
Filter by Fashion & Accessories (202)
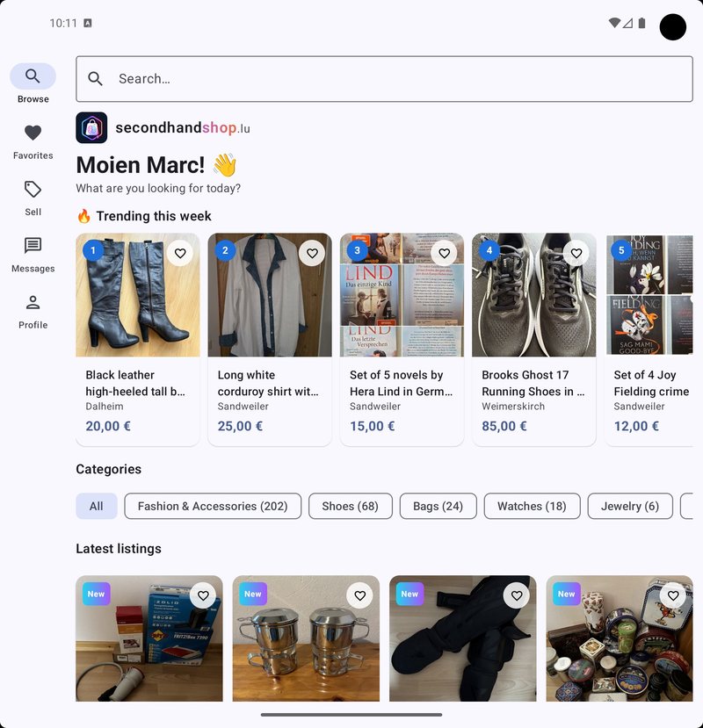pos(213,506)
